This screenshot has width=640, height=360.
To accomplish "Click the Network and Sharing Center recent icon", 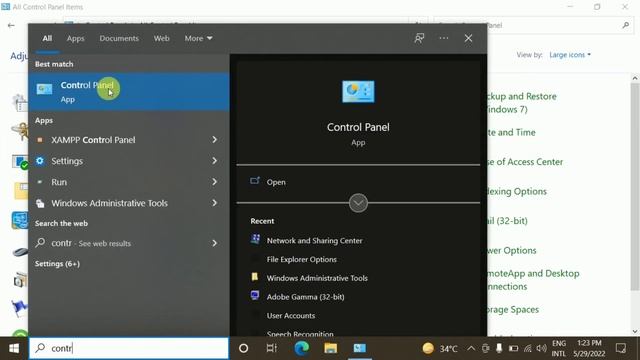I will pos(255,240).
